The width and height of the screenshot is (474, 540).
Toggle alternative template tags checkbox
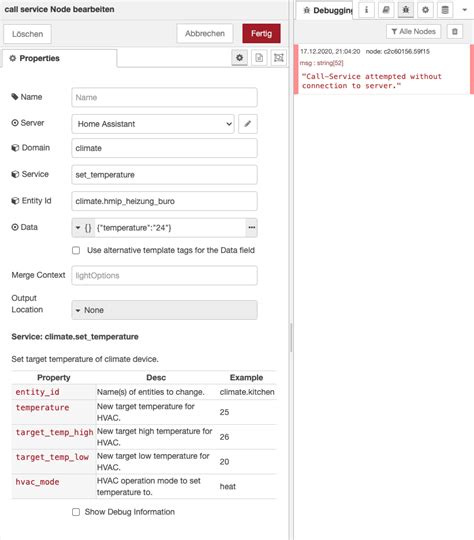click(x=76, y=250)
